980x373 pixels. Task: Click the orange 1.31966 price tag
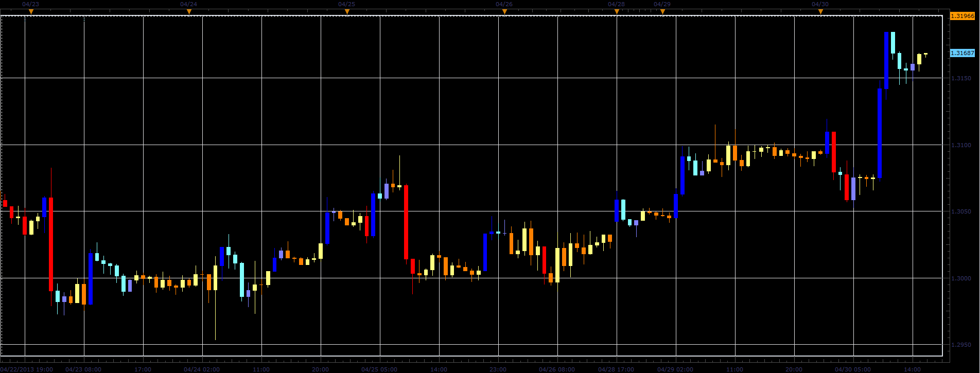(x=962, y=16)
